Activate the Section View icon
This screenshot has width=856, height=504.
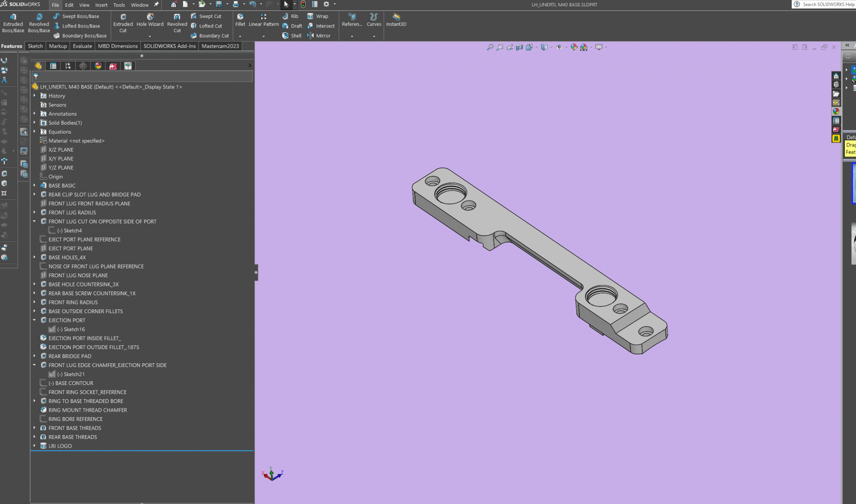pyautogui.click(x=520, y=47)
